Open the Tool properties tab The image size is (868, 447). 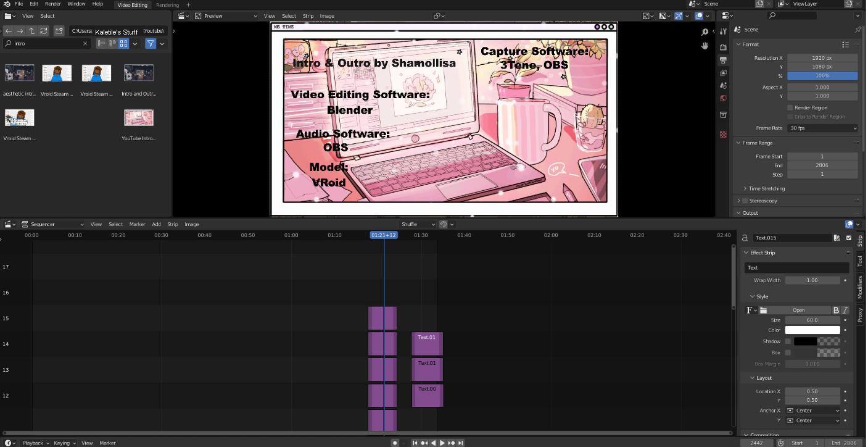[724, 32]
